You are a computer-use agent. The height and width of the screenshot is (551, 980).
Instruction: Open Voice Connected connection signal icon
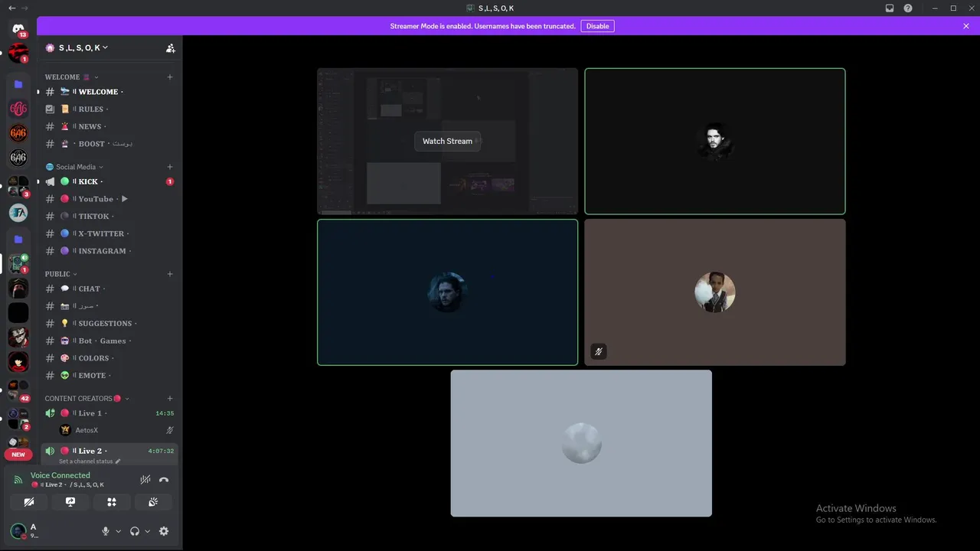[18, 480]
